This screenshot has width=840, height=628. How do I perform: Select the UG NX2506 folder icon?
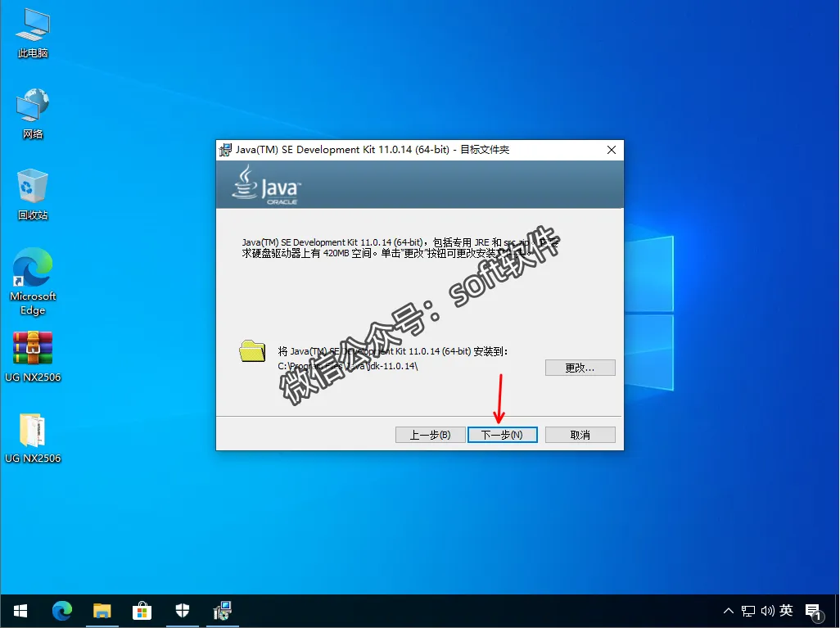click(33, 438)
